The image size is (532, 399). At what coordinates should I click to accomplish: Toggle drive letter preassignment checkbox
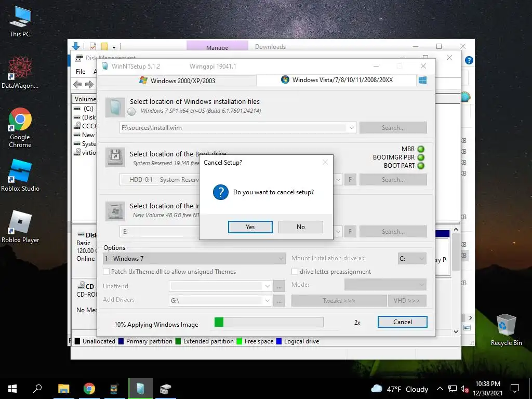pos(295,271)
